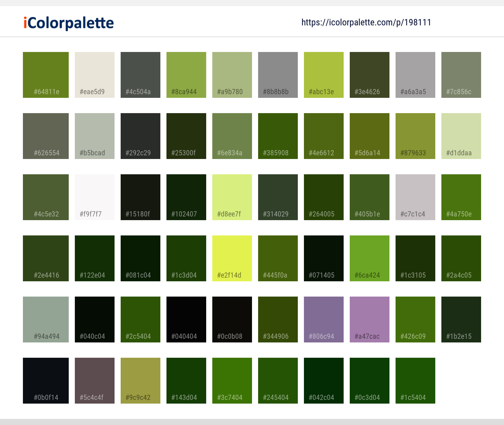Select the light gray #c7c1c4 swatch

tap(415, 197)
